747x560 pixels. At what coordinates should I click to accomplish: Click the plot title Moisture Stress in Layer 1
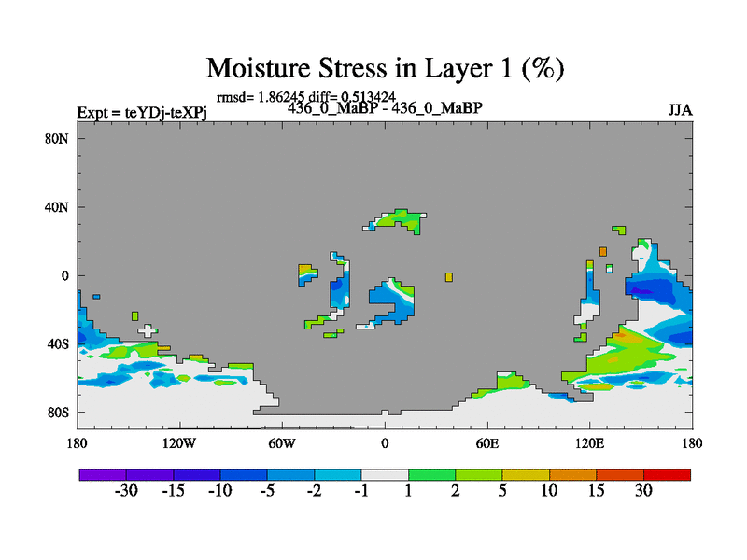pyautogui.click(x=385, y=68)
